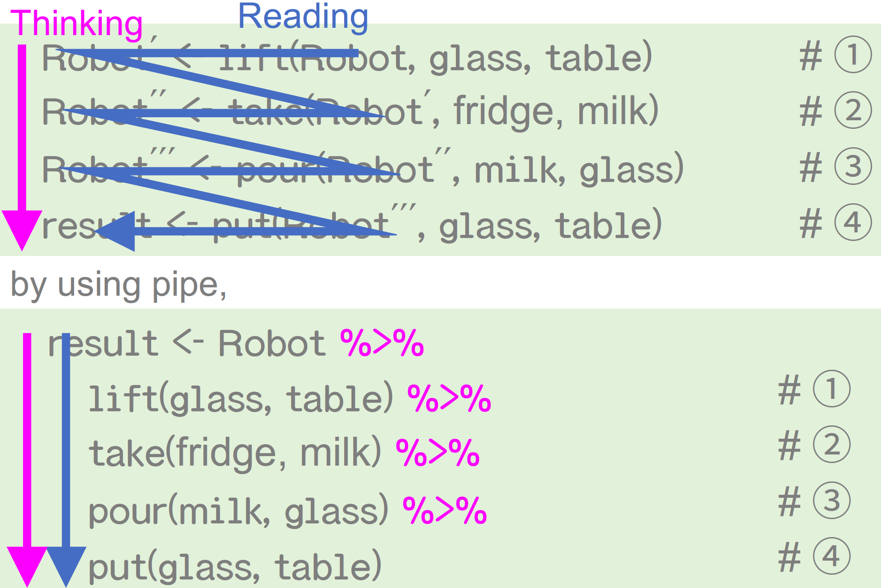The image size is (881, 588).
Task: Click the pipe operator after lift(glass, table)
Action: [x=449, y=398]
